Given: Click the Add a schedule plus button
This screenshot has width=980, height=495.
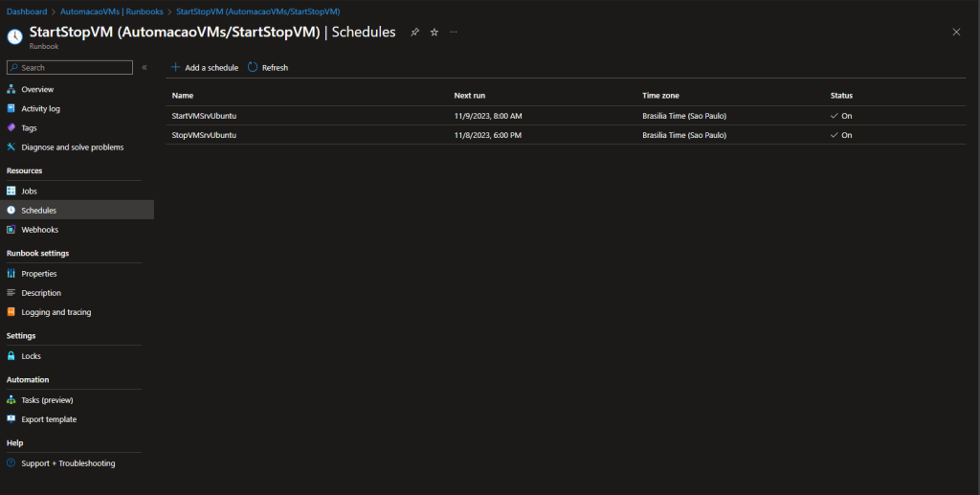Looking at the screenshot, I should (175, 68).
